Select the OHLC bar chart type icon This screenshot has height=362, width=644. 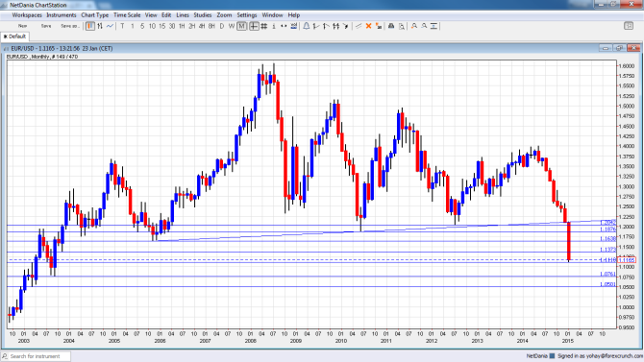click(100, 26)
